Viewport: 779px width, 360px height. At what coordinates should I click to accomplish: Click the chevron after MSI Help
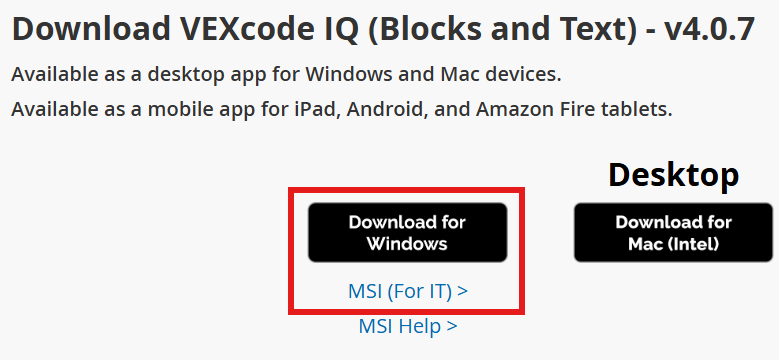[452, 326]
